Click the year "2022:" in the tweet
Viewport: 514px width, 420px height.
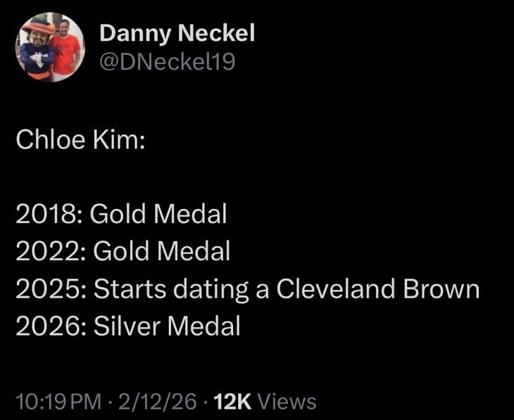(x=51, y=251)
